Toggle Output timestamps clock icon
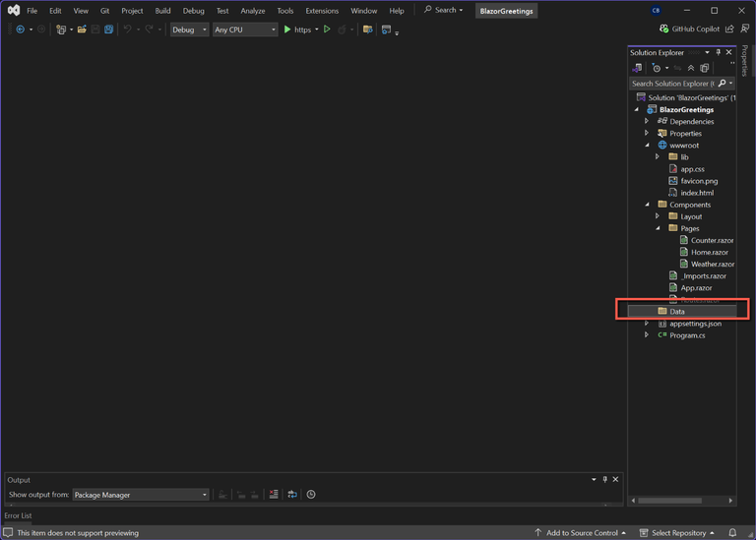Viewport: 756px width, 540px height. tap(311, 495)
